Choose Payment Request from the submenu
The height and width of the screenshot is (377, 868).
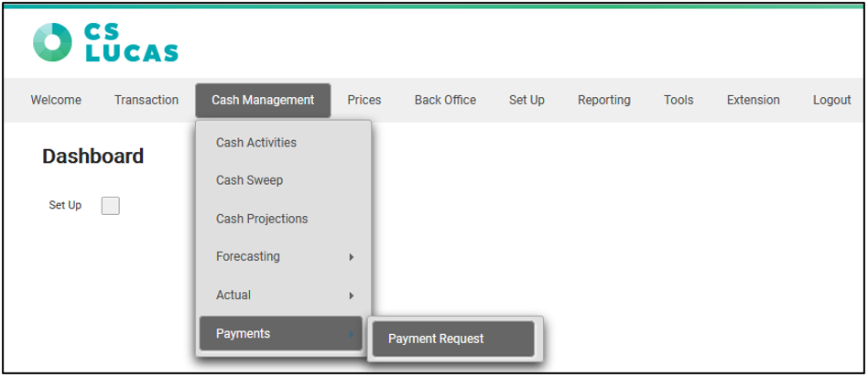click(453, 339)
